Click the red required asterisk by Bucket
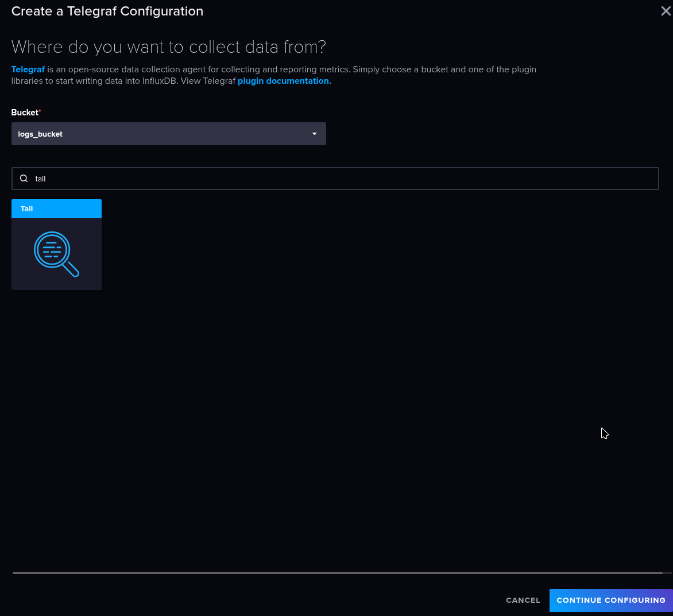The width and height of the screenshot is (673, 616). coord(40,111)
